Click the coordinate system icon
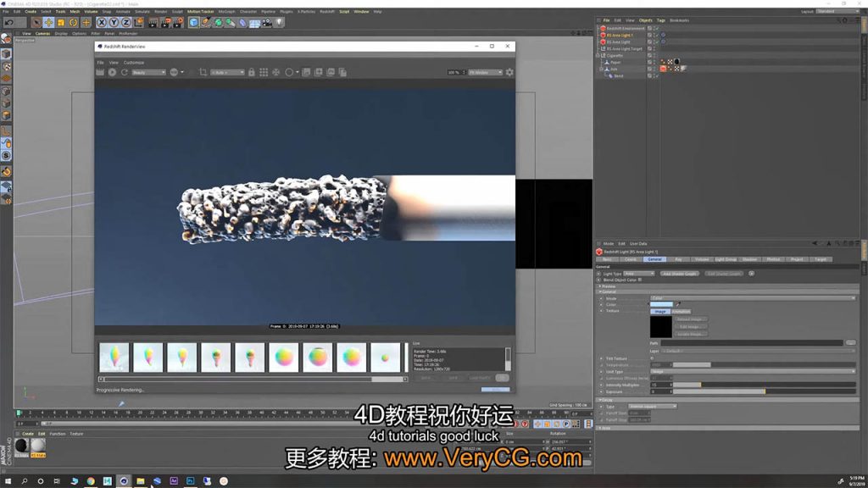This screenshot has width=868, height=488. coord(138,23)
